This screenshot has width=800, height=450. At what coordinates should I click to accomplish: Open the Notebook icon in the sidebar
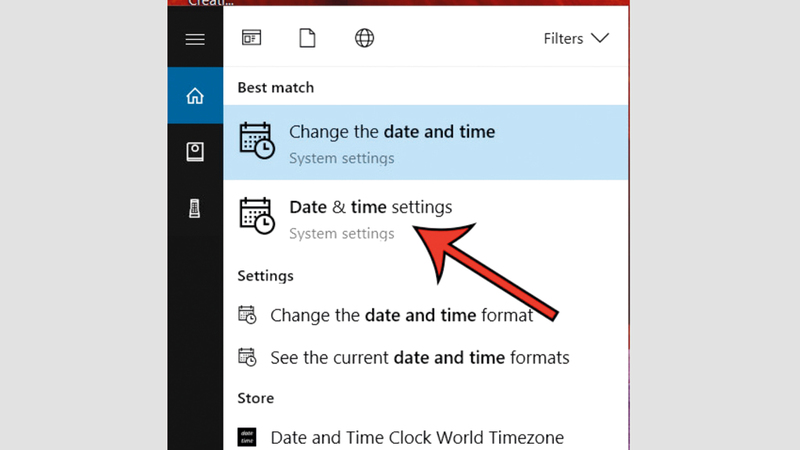pos(195,152)
